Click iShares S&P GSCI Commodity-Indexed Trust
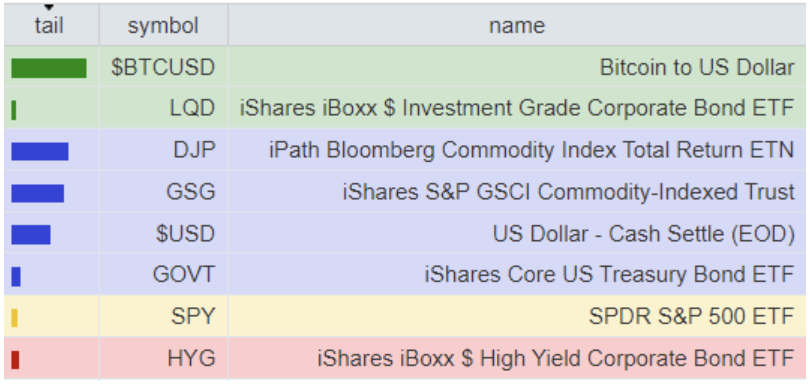This screenshot has height=384, width=810. pyautogui.click(x=568, y=192)
